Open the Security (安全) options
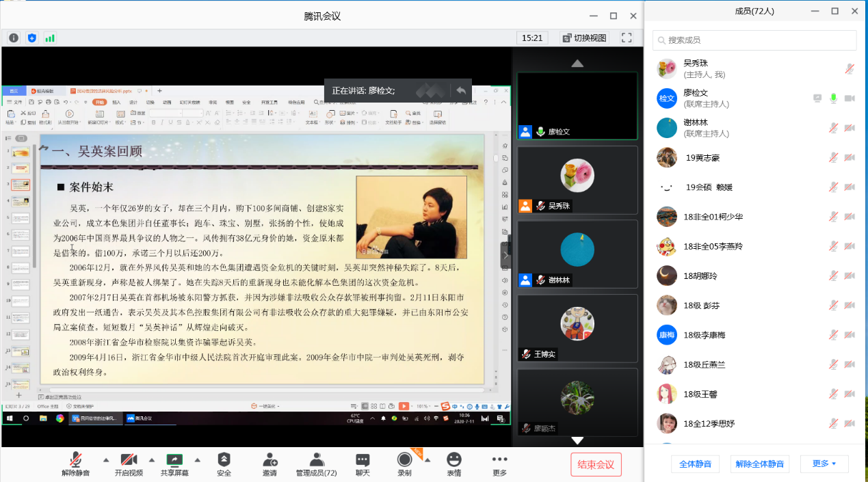 coord(224,460)
